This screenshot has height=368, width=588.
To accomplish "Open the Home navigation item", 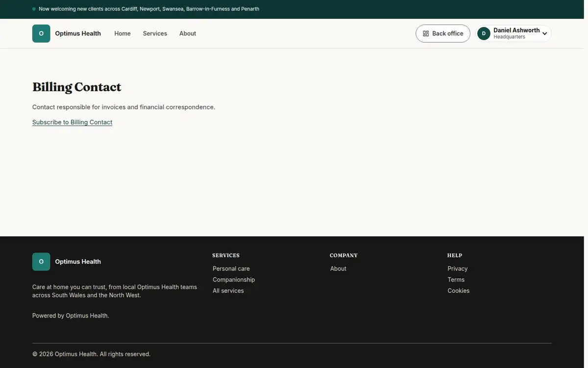I will tap(122, 33).
